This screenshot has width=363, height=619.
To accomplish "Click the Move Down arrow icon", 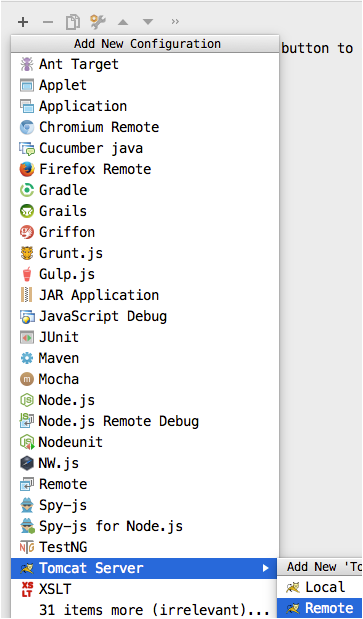I will point(148,22).
